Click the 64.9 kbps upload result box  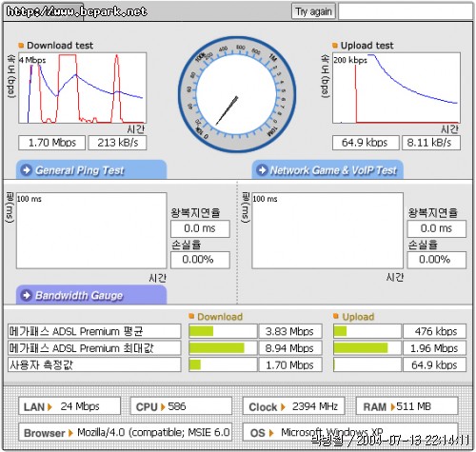click(366, 143)
